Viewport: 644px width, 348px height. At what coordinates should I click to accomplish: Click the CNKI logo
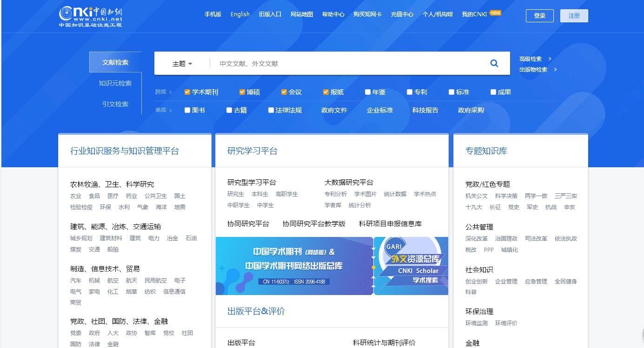click(x=91, y=17)
